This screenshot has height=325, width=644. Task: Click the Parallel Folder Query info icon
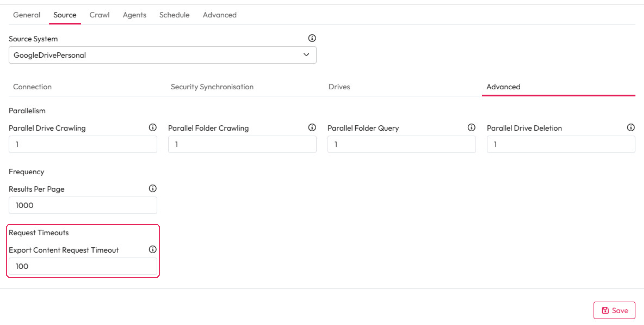[471, 128]
